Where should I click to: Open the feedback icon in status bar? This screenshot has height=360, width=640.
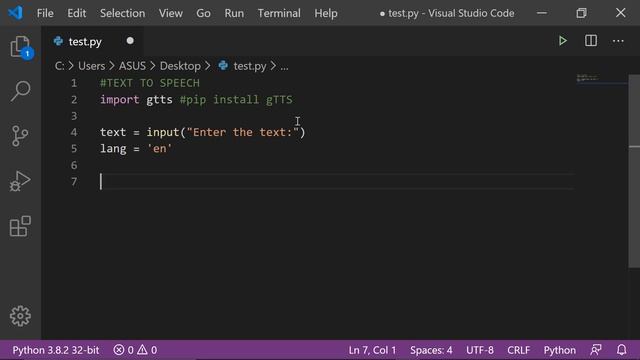tap(596, 350)
